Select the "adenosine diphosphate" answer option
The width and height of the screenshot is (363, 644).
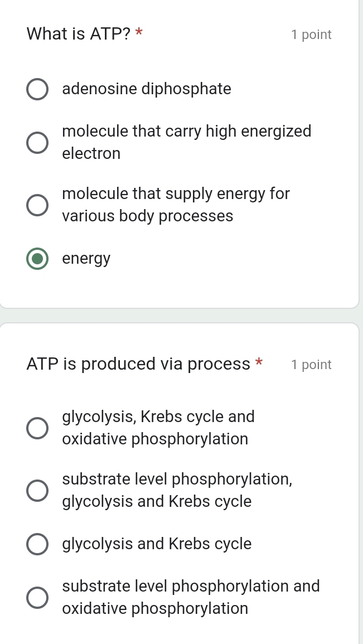click(x=37, y=89)
